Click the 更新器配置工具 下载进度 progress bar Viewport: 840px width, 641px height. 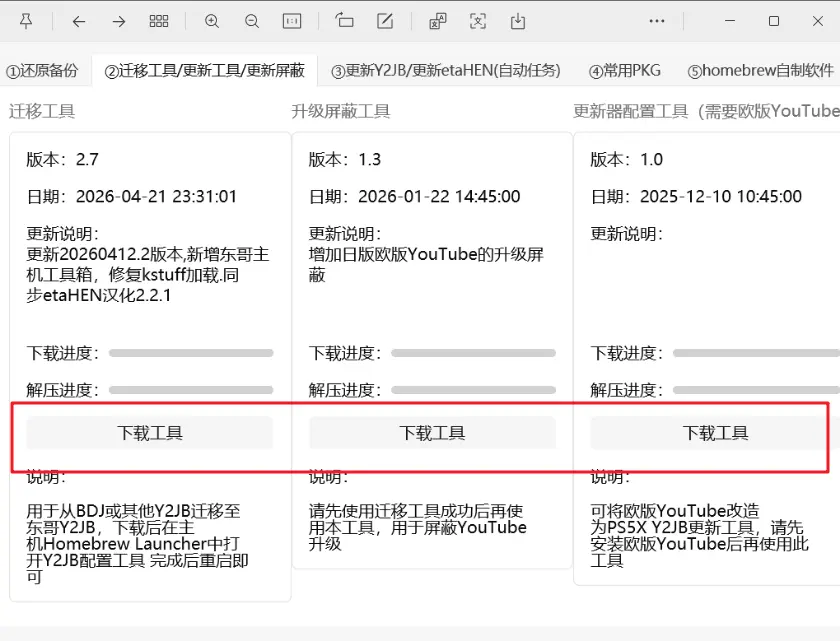point(756,353)
